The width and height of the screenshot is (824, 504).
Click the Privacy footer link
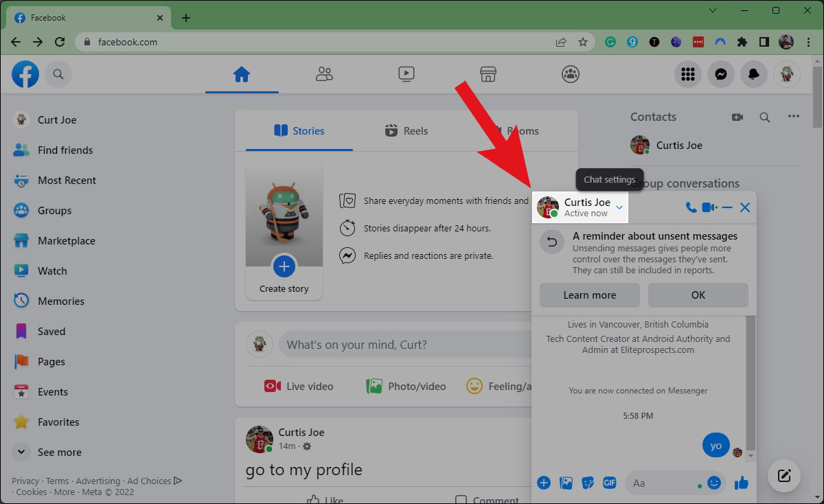[x=25, y=481]
